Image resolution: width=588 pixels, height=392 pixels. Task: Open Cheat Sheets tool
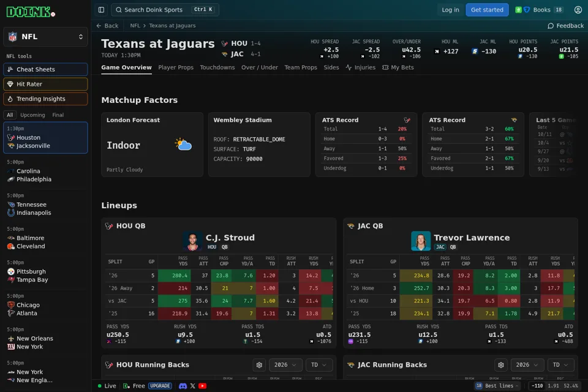tap(45, 69)
